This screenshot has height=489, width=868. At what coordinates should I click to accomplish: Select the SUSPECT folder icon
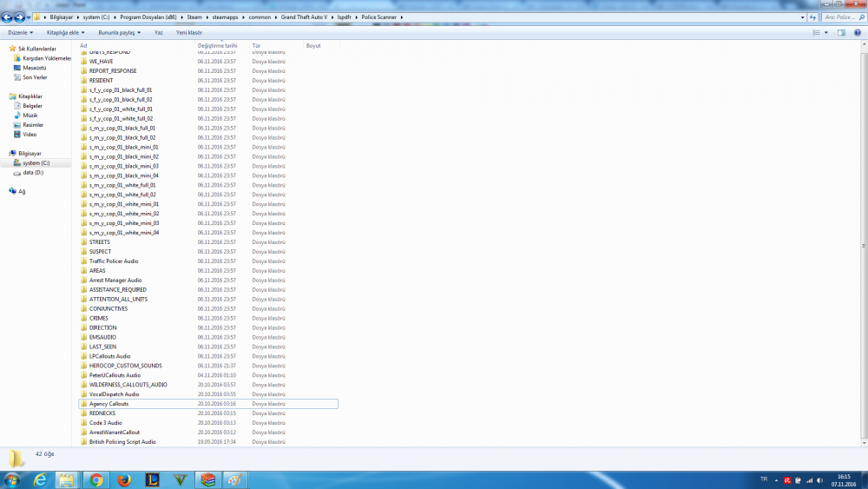[84, 251]
